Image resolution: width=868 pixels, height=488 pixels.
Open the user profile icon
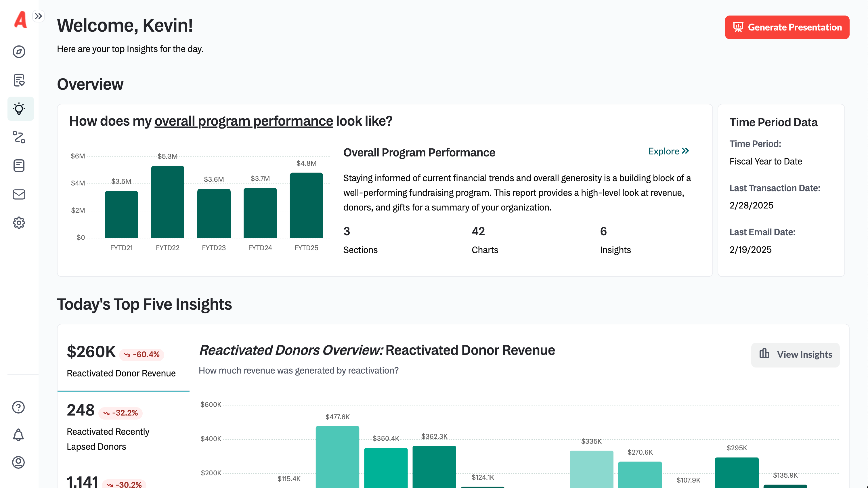[x=18, y=462]
